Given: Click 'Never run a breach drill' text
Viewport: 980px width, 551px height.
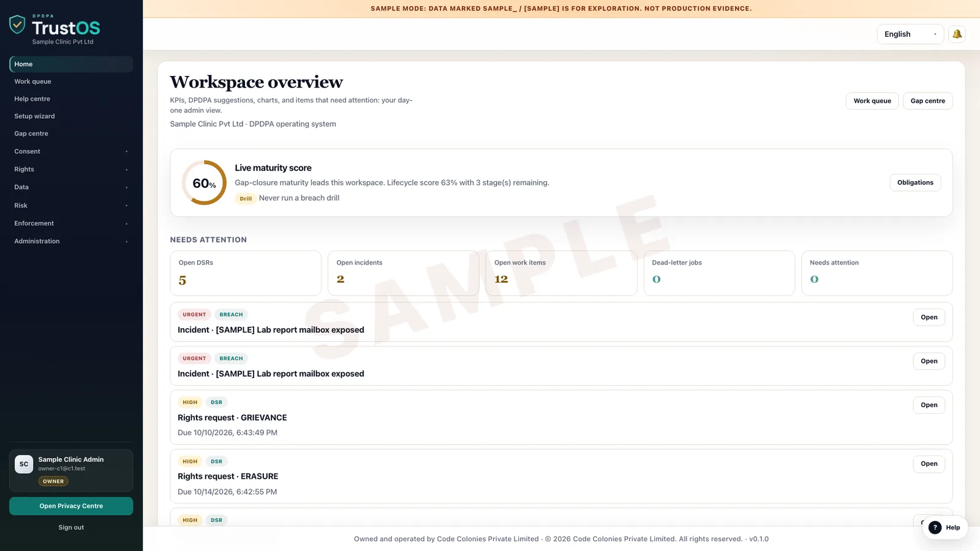Looking at the screenshot, I should coord(299,198).
